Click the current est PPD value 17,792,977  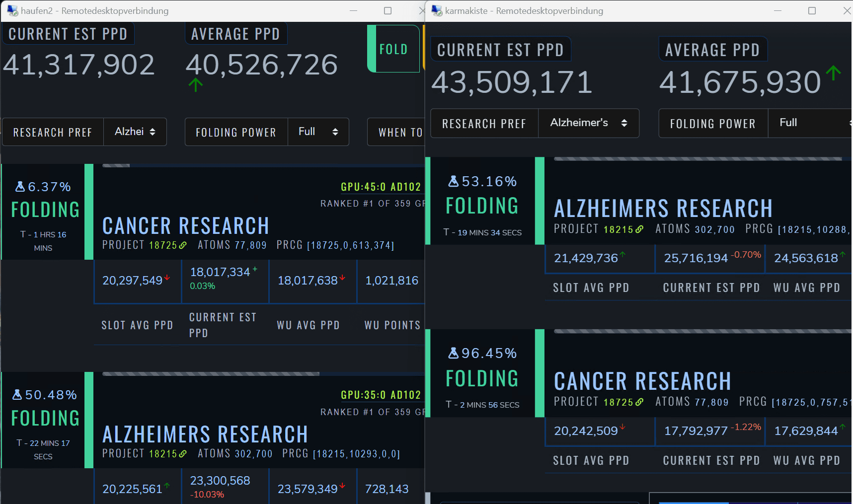click(x=696, y=431)
